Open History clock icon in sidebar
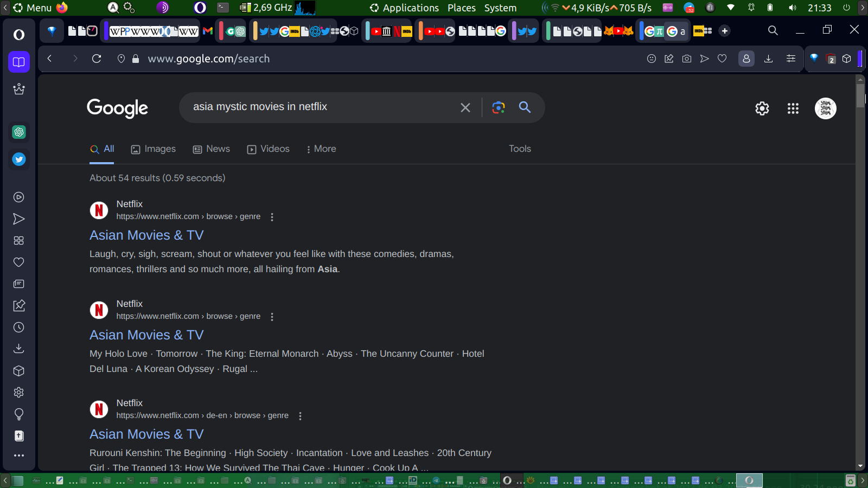The image size is (868, 488). (19, 328)
